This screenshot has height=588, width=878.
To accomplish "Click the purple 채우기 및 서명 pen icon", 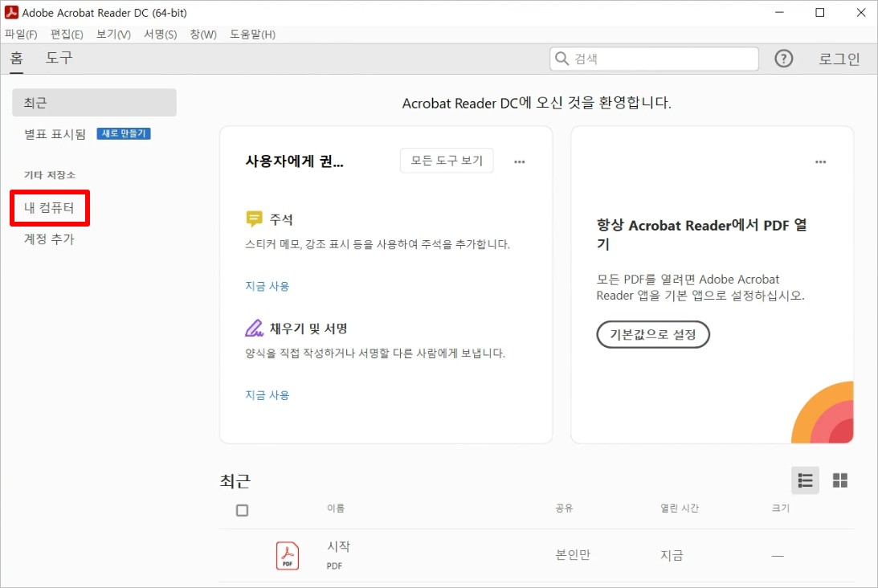I will (254, 328).
